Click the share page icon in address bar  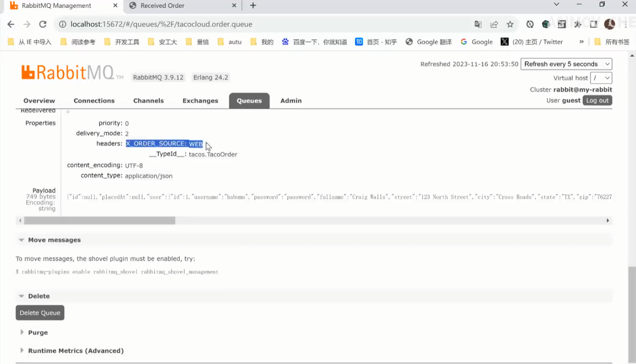(494, 24)
